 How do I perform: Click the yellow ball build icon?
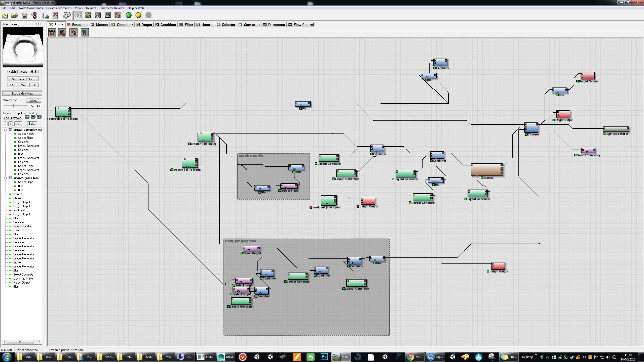pos(138,15)
